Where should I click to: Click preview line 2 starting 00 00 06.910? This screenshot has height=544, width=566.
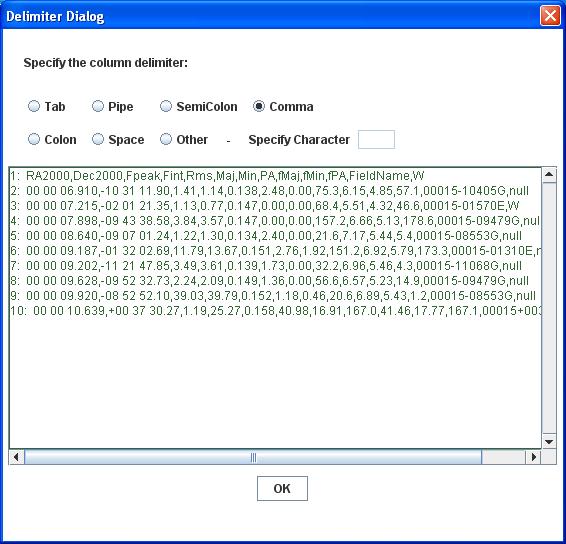click(270, 191)
